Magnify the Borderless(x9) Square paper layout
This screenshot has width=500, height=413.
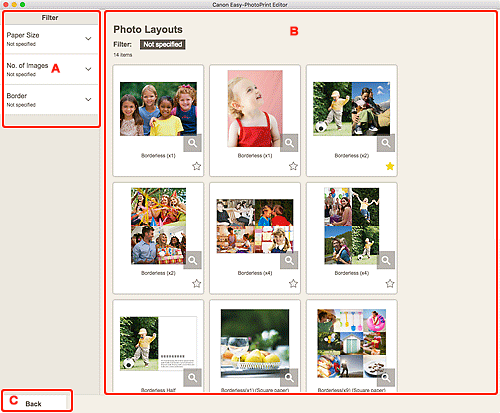point(386,377)
